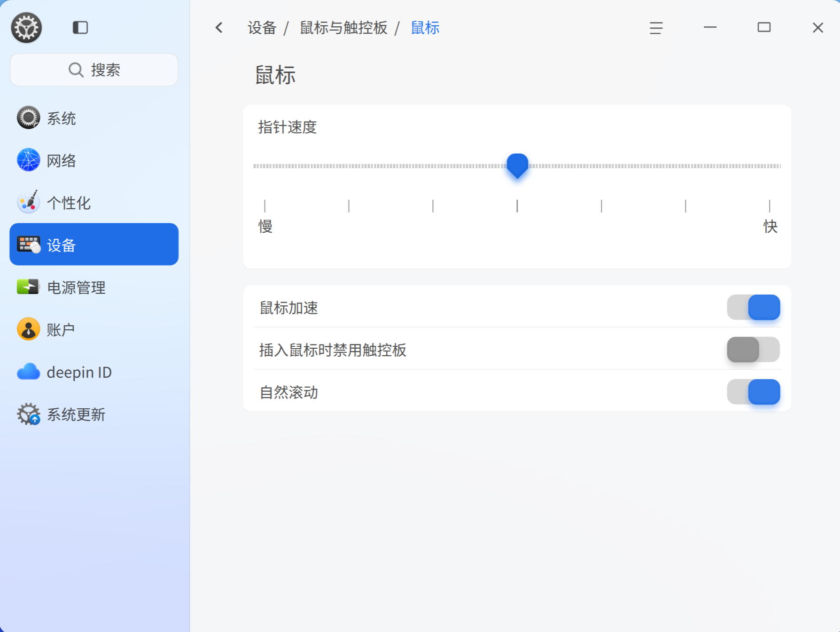The image size is (840, 632).
Task: Set pointer speed to slowest tick (慢)
Action: point(265,206)
